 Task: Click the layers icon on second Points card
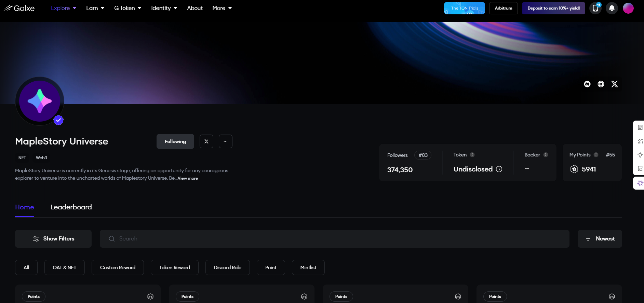point(304,297)
